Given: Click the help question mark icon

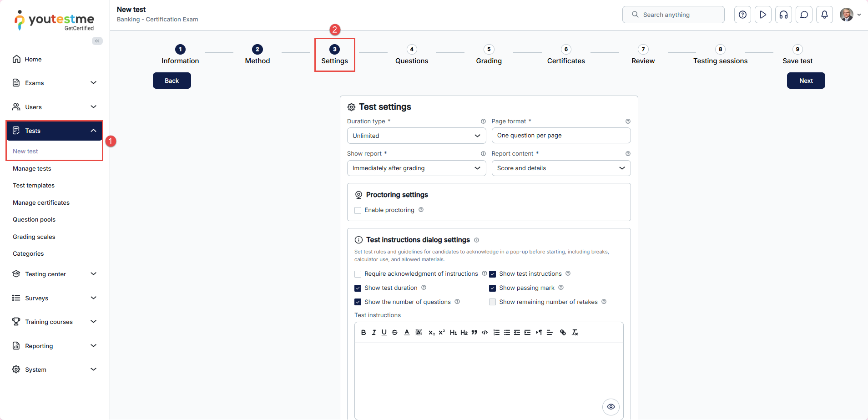Looking at the screenshot, I should click(742, 15).
